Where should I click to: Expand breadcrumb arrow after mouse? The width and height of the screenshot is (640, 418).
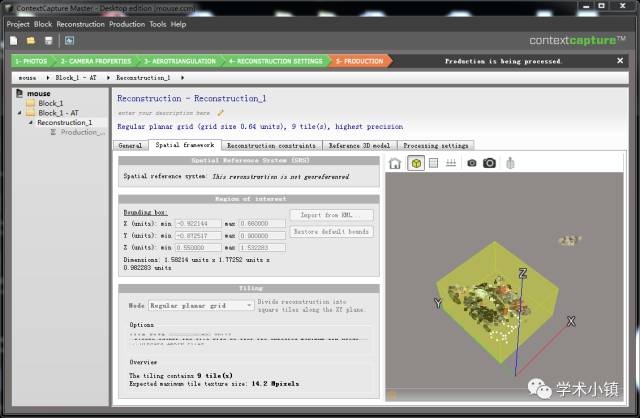tap(48, 78)
